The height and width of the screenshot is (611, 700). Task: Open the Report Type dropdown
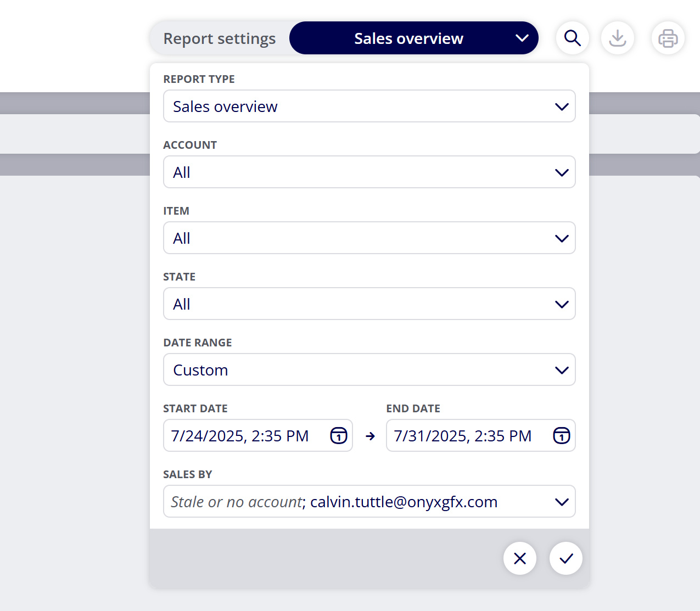click(369, 106)
